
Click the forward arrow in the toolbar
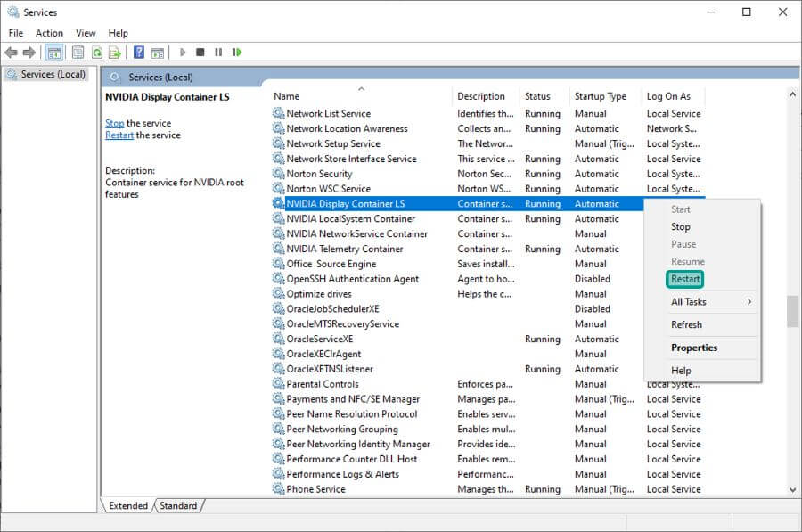(29, 53)
